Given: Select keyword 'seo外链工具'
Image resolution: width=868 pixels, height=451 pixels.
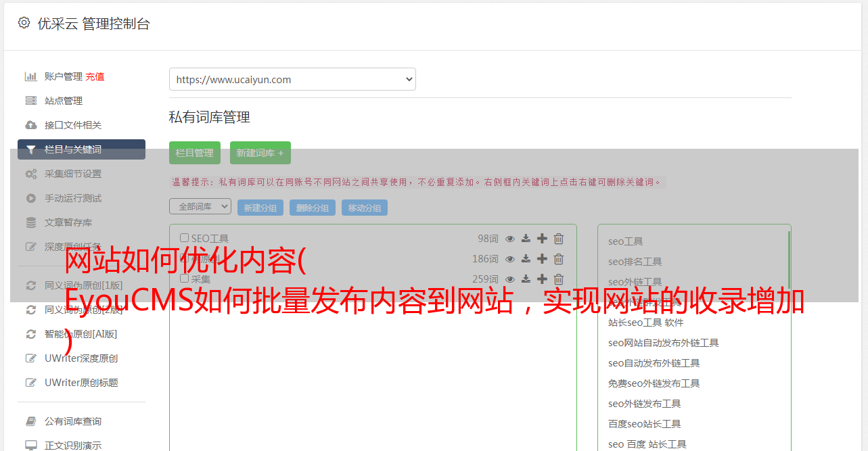Looking at the screenshot, I should click(635, 282).
